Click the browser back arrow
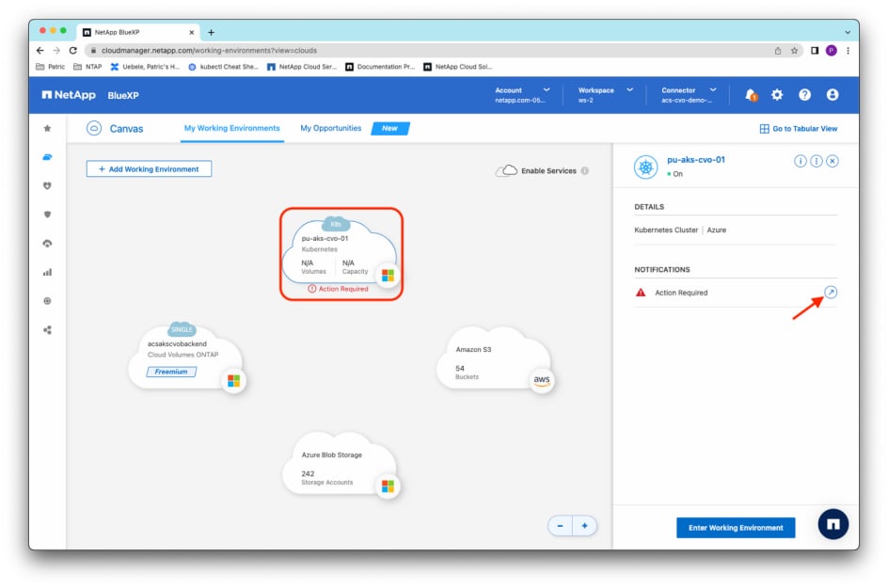 pyautogui.click(x=40, y=51)
